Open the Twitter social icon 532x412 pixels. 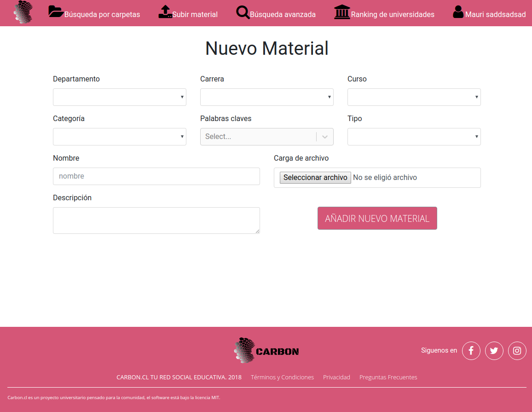coord(494,351)
